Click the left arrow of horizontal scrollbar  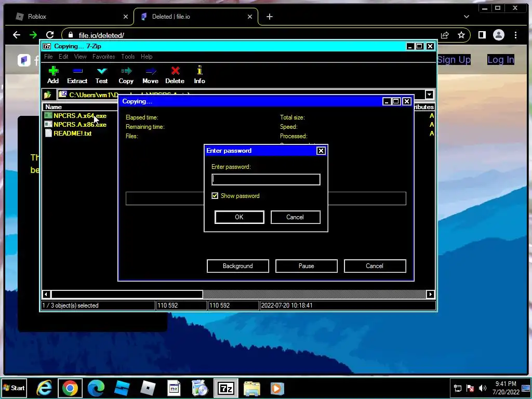[46, 294]
